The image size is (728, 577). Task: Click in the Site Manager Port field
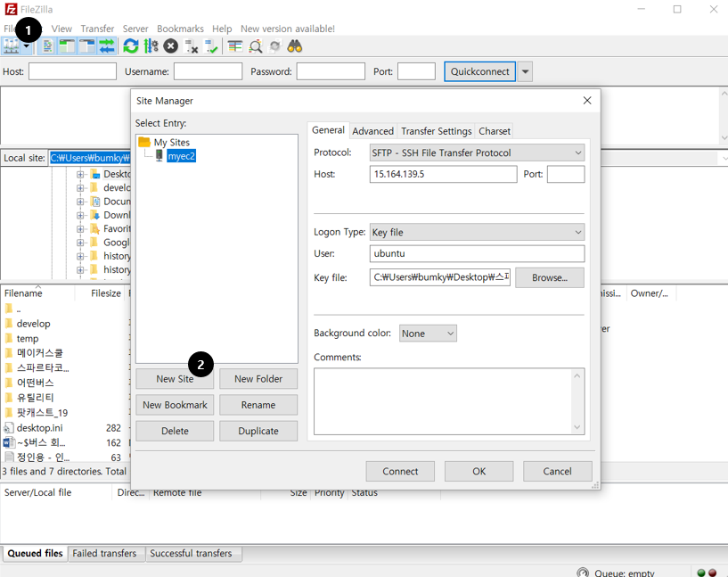566,174
